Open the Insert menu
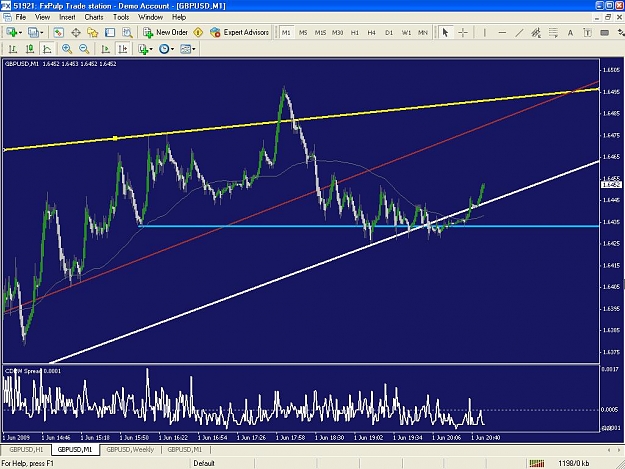The height and width of the screenshot is (469, 625). pyautogui.click(x=67, y=17)
